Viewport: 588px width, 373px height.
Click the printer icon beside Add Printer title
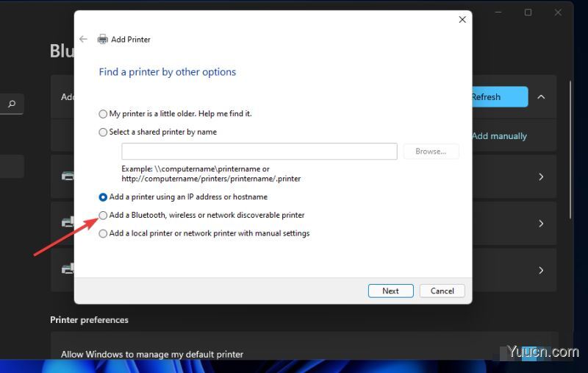(x=102, y=39)
